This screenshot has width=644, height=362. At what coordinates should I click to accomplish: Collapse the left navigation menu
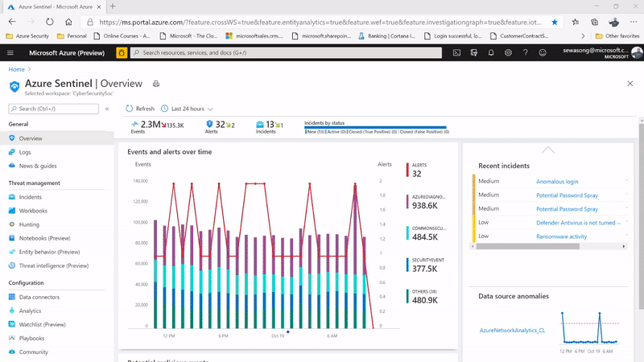(107, 109)
